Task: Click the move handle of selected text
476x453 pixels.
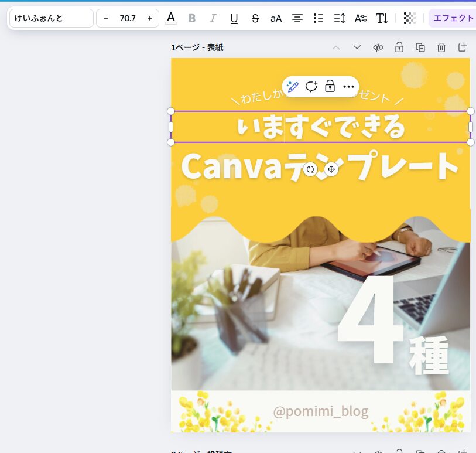Action: tap(331, 169)
